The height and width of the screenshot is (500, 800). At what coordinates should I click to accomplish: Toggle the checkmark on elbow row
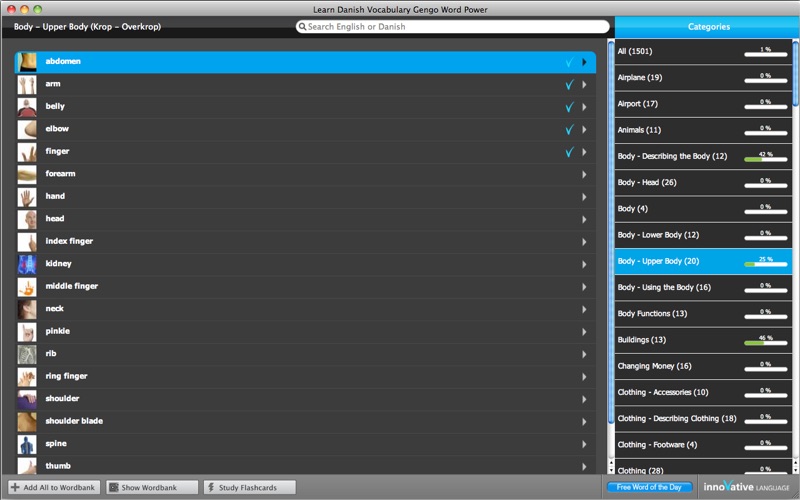569,130
